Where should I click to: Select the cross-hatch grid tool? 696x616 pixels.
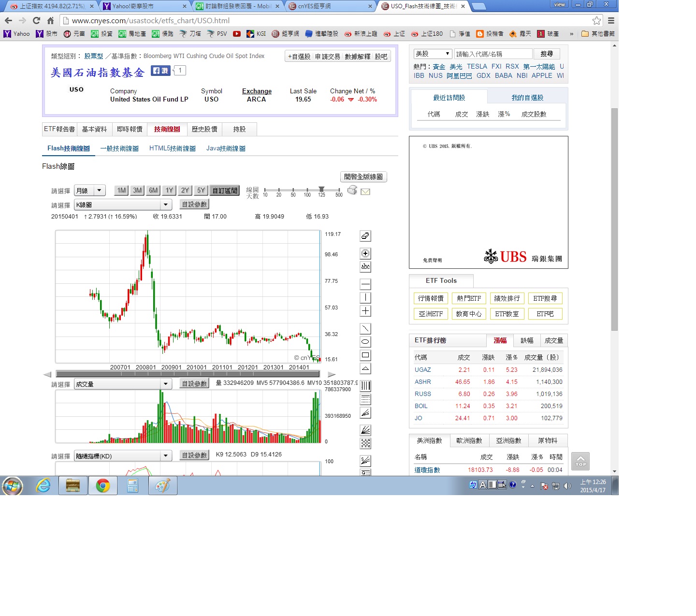coord(365,443)
